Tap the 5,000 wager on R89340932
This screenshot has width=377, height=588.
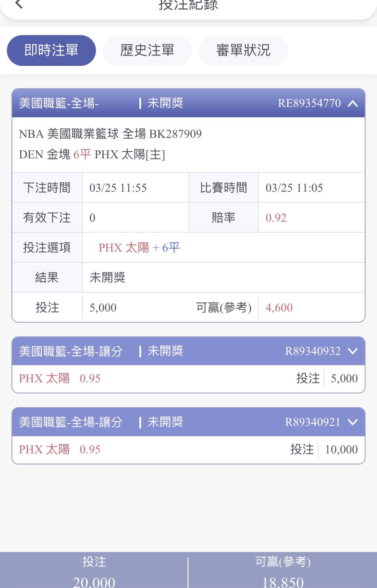point(344,378)
